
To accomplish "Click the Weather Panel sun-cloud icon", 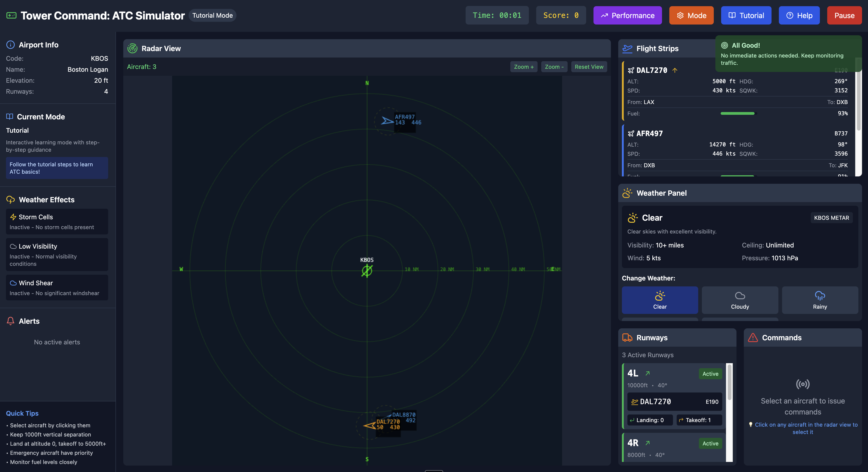I will click(627, 193).
